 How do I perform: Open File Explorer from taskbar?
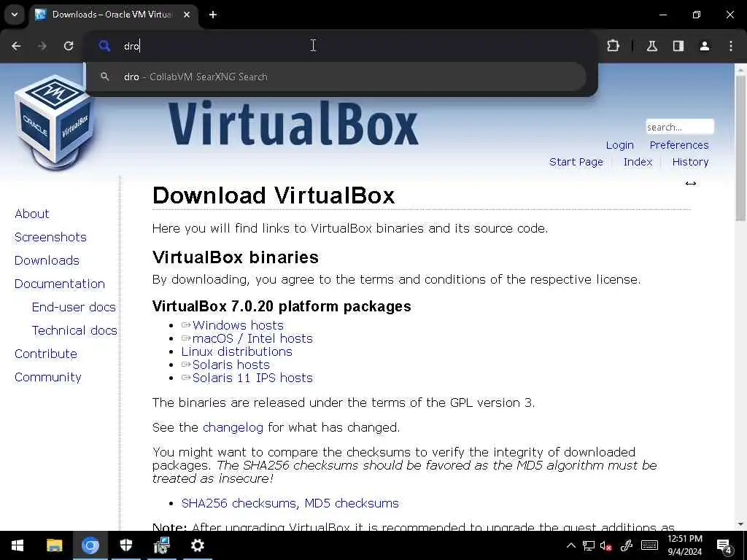click(54, 545)
